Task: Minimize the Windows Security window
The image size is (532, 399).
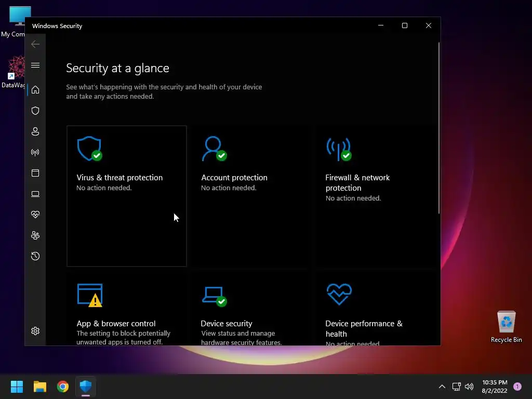Action: tap(381, 26)
